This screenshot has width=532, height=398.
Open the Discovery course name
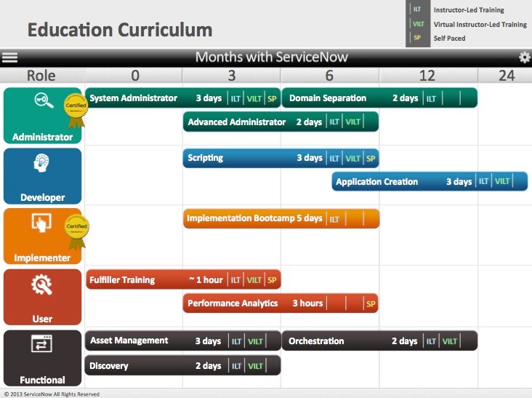pyautogui.click(x=109, y=366)
